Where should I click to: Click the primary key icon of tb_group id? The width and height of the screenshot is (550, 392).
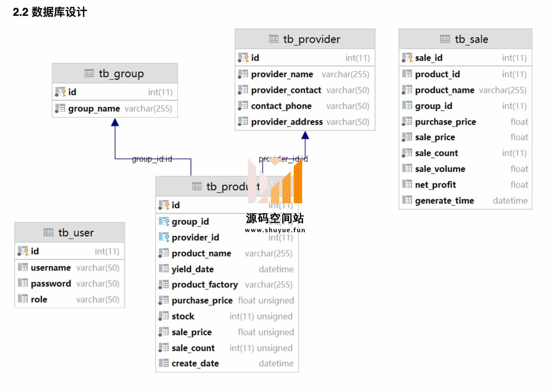60,92
